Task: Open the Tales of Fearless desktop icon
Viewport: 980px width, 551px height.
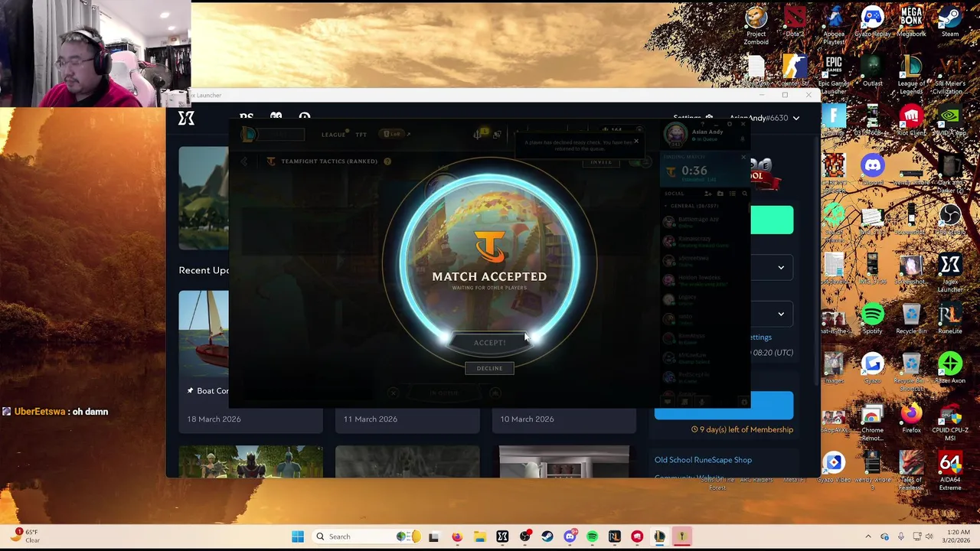Action: coord(911,470)
